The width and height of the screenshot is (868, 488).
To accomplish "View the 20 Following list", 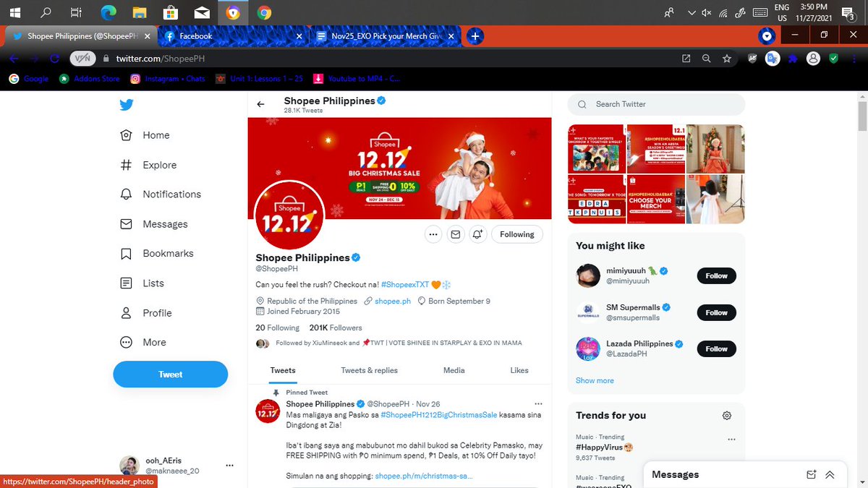I will point(277,328).
